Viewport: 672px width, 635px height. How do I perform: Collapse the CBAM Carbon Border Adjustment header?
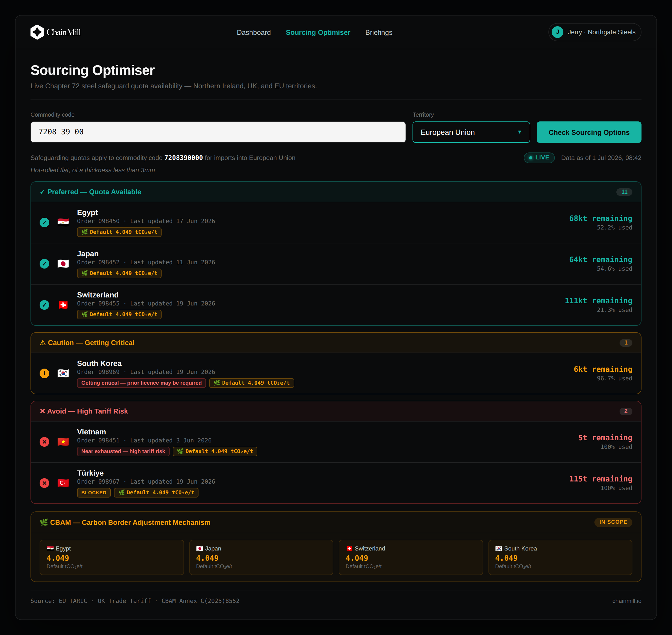[x=336, y=522]
